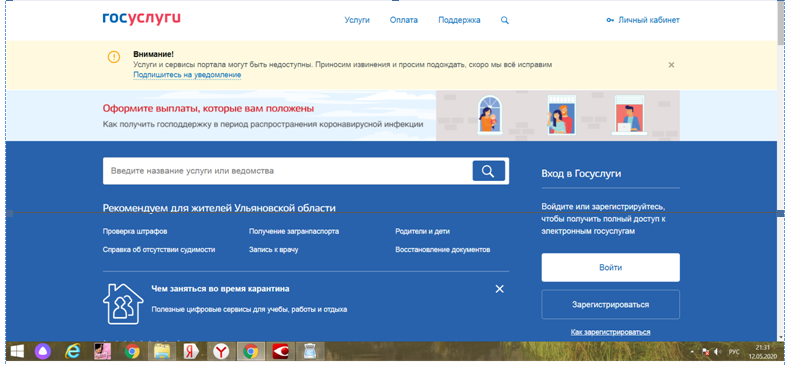This screenshot has height=365, width=786.
Task: Show hidden tray icons arrow
Action: [693, 351]
